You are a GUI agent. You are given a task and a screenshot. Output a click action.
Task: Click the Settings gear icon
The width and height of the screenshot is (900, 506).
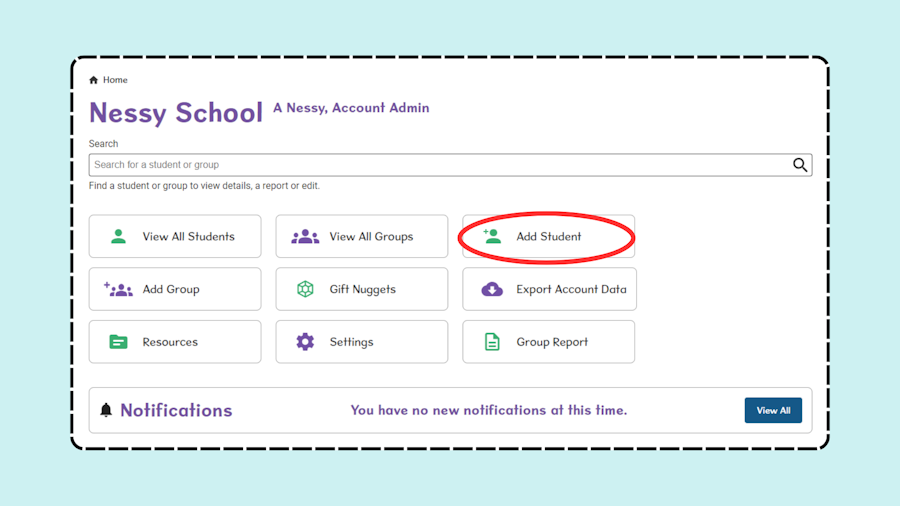pyautogui.click(x=305, y=342)
